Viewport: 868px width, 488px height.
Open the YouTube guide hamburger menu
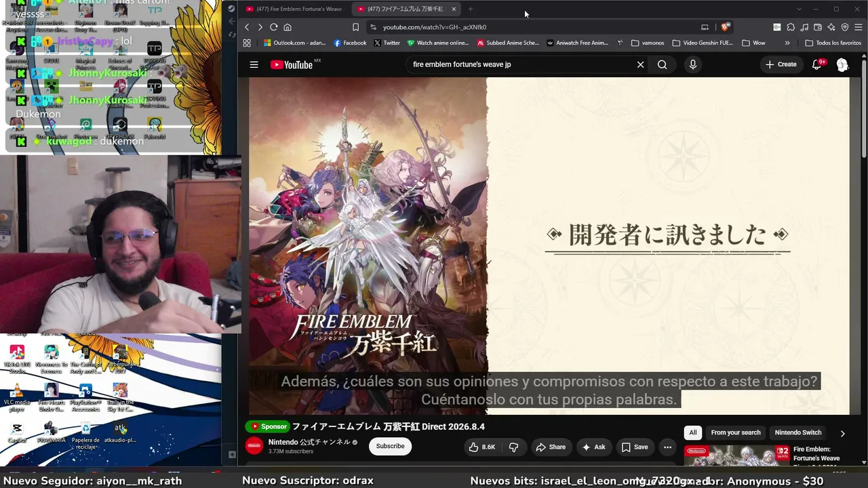pyautogui.click(x=254, y=64)
